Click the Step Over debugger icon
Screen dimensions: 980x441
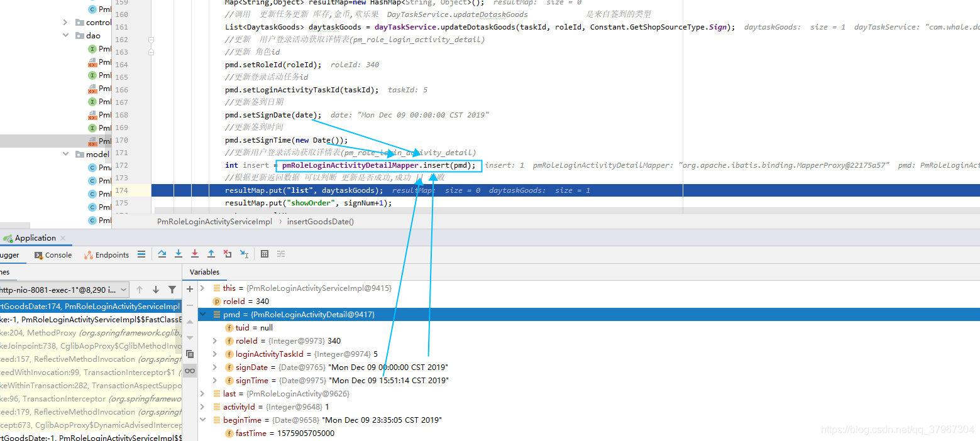162,254
